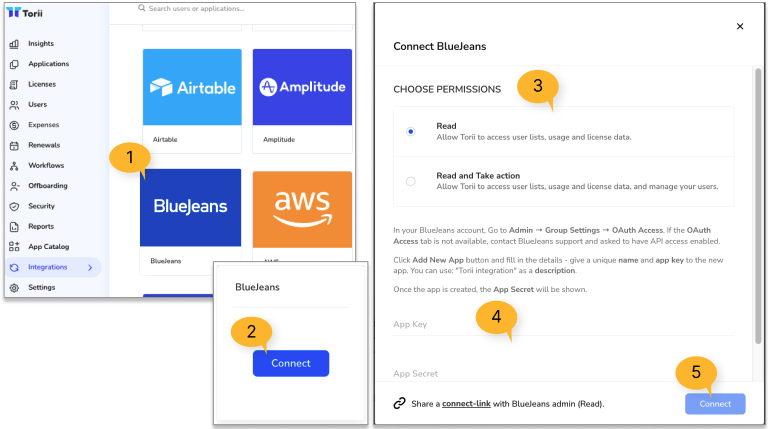Click the Expenses dollar icon
The height and width of the screenshot is (429, 768).
pyautogui.click(x=14, y=125)
